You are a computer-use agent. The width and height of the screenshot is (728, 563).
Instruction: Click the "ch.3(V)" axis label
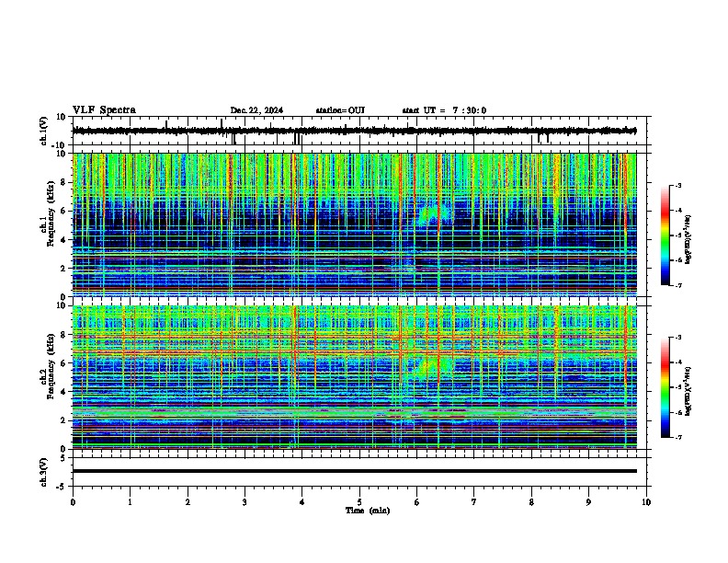click(44, 472)
